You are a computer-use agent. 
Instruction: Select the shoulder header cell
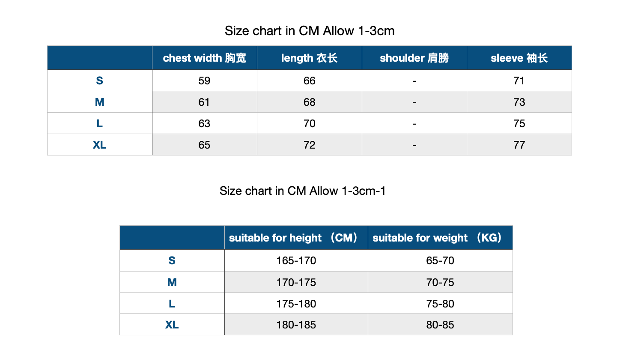tap(414, 58)
